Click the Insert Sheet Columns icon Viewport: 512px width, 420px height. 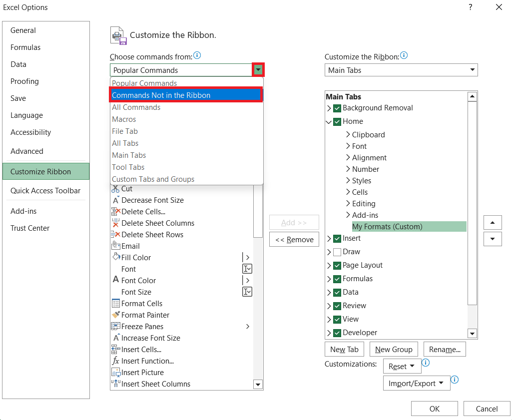(116, 384)
